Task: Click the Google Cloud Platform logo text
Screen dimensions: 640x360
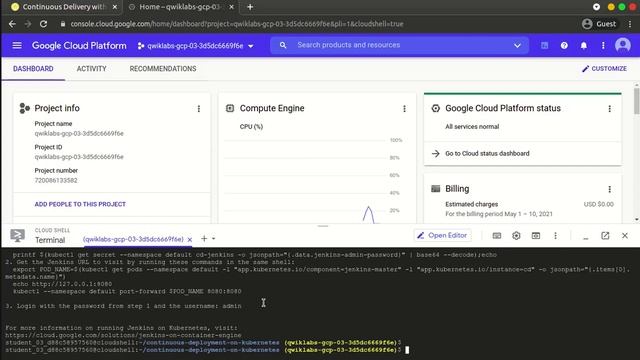Action: click(79, 46)
